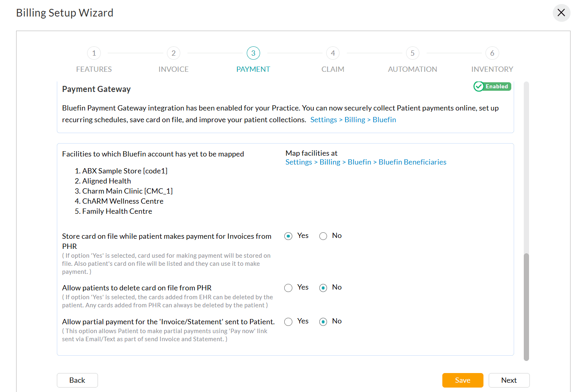The width and height of the screenshot is (577, 392).
Task: Click the Back button
Action: click(77, 380)
